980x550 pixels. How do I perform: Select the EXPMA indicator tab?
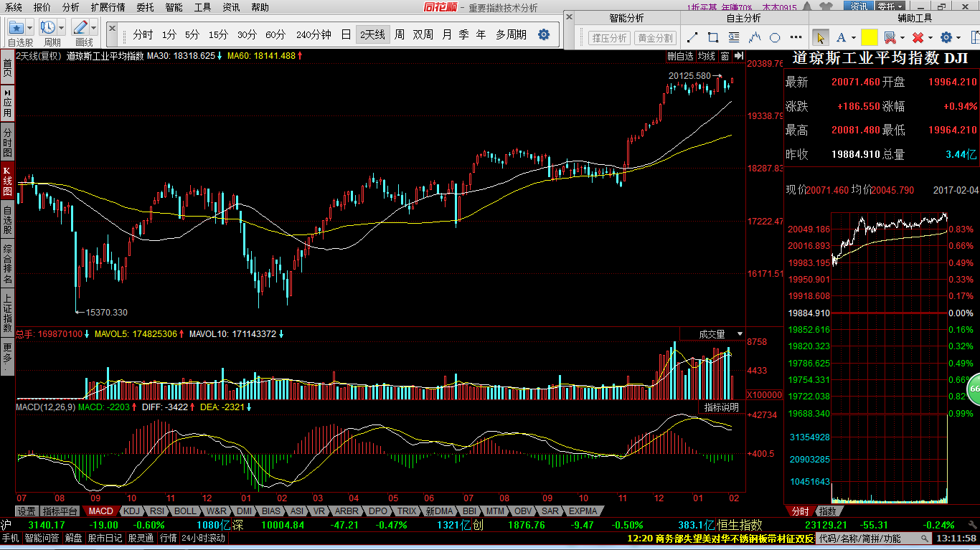pyautogui.click(x=583, y=511)
